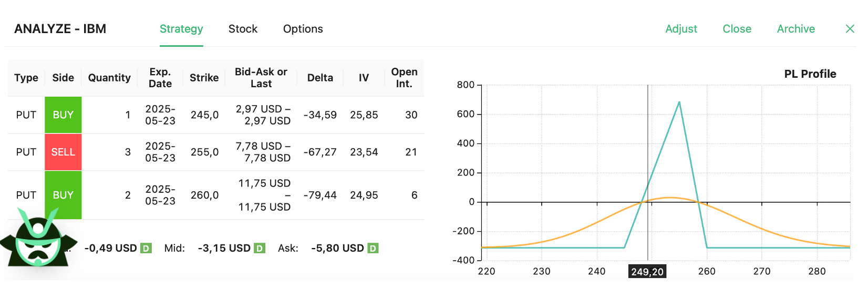Click the BUY badge on the 245,0 put

pos(63,115)
